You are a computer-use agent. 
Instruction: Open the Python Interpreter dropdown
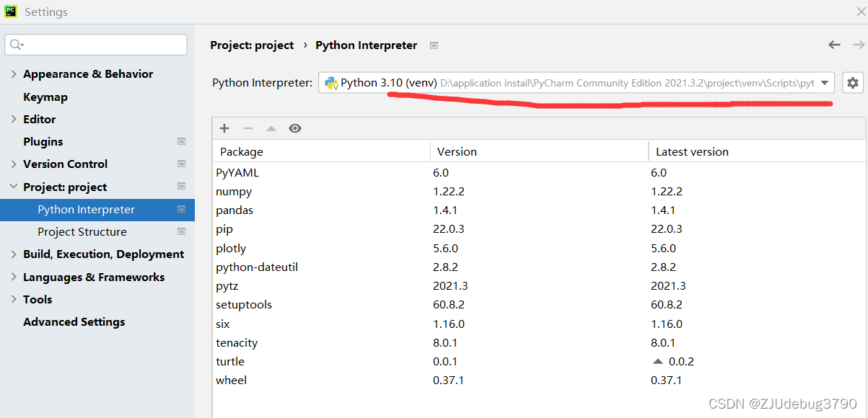pyautogui.click(x=577, y=83)
